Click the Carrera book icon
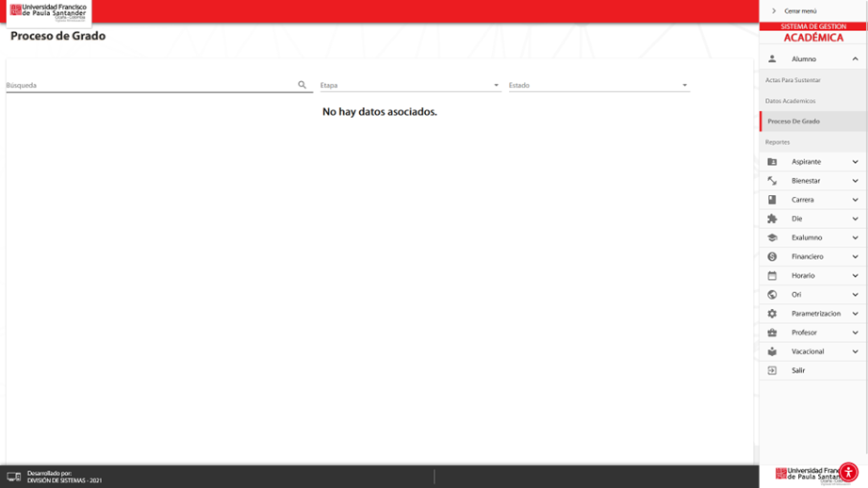The image size is (868, 488). (x=772, y=200)
